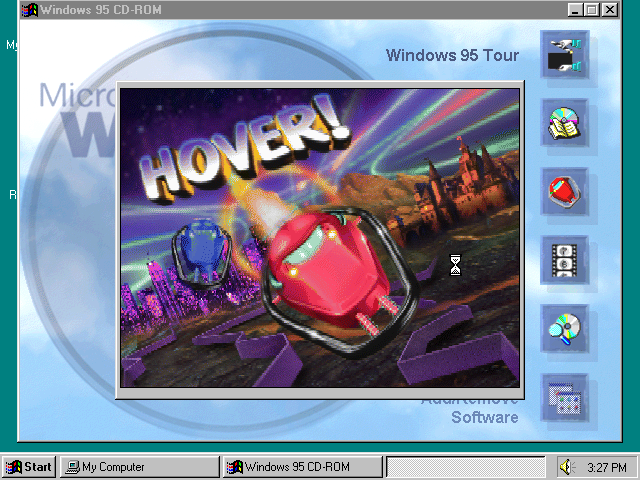
Task: Open the film strip videos icon
Action: [564, 260]
